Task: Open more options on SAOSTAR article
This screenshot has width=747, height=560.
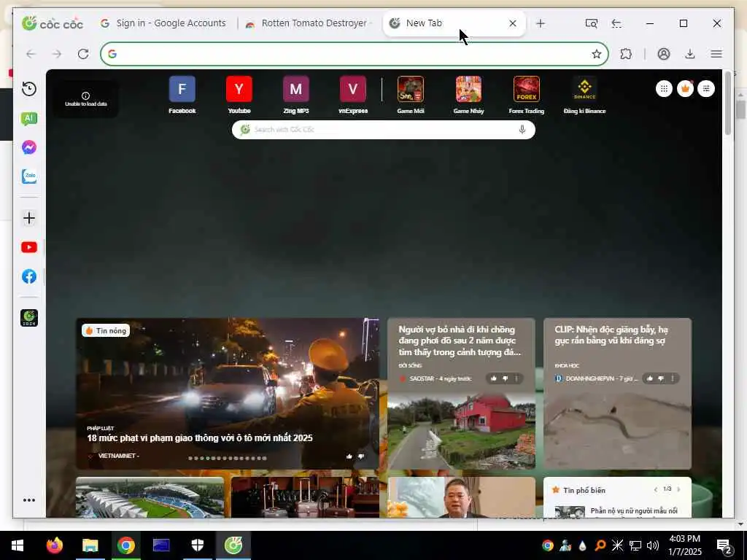Action: click(517, 378)
